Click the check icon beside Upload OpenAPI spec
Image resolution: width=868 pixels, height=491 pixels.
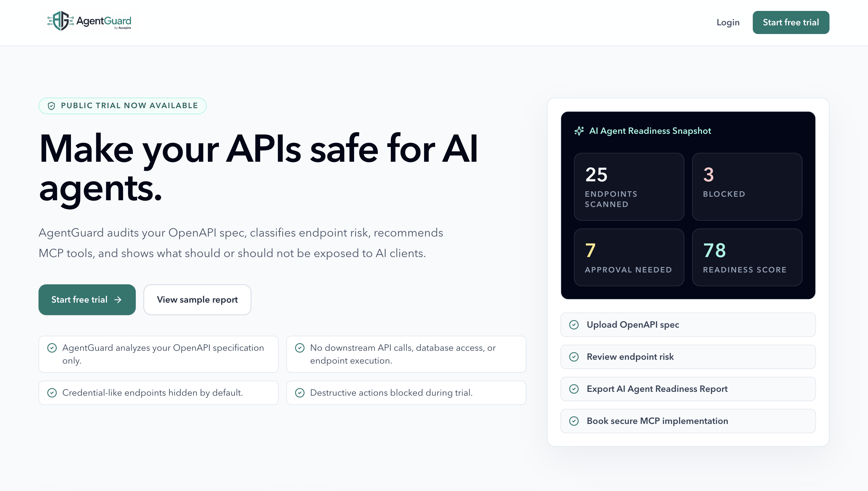pyautogui.click(x=574, y=325)
